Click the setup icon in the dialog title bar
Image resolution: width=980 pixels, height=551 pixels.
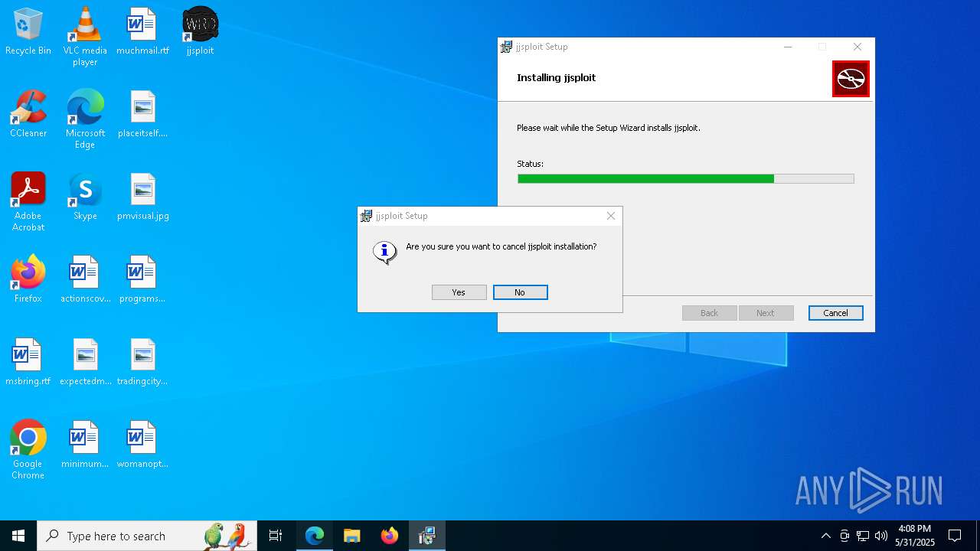(x=366, y=216)
